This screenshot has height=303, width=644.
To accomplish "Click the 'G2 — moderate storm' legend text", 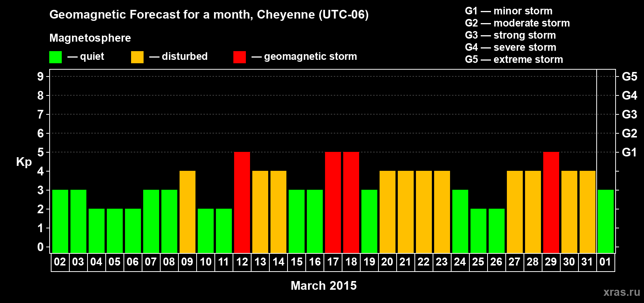I will (517, 23).
